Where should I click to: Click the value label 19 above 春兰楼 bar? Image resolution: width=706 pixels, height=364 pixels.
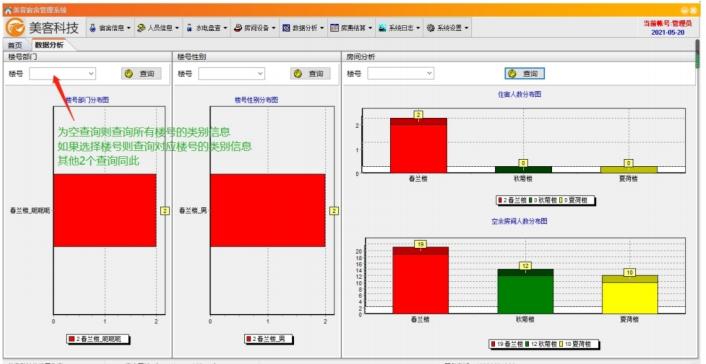pyautogui.click(x=421, y=244)
